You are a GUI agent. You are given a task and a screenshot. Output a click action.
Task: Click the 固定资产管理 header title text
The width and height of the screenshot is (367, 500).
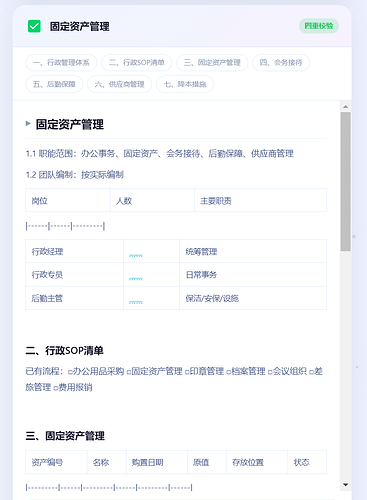[80, 26]
